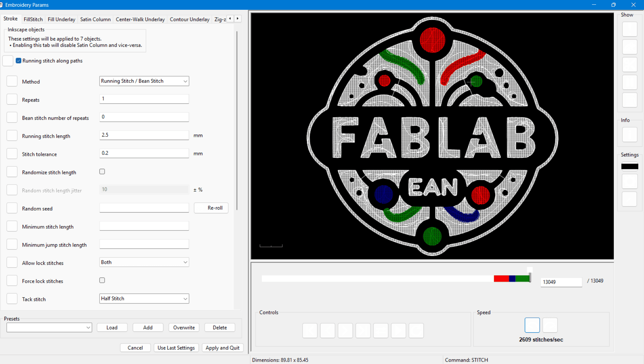The height and width of the screenshot is (364, 644).
Task: Click Use Last Settings
Action: [176, 348]
